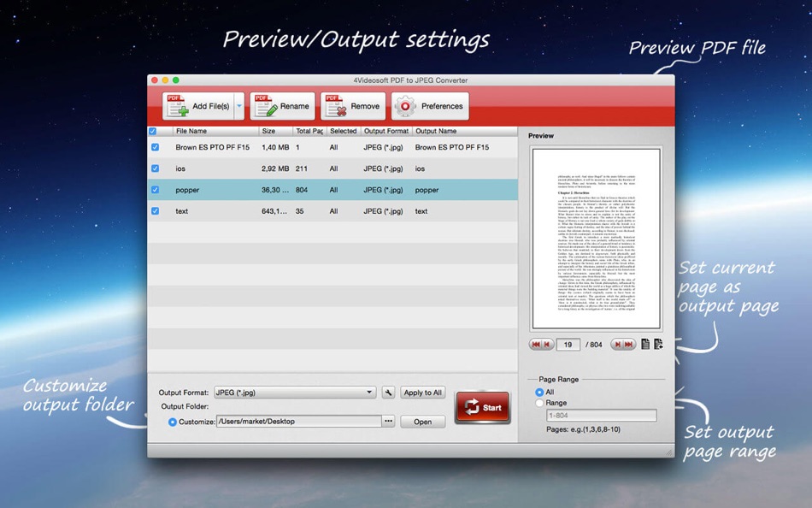812x508 pixels.
Task: Click the current page number field
Action: pos(568,345)
